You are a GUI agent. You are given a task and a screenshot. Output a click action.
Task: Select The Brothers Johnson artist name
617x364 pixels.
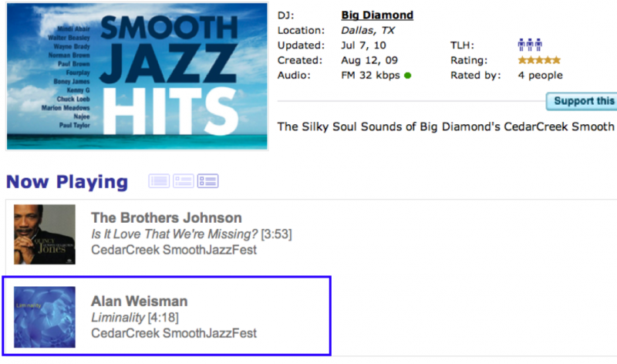coord(166,217)
